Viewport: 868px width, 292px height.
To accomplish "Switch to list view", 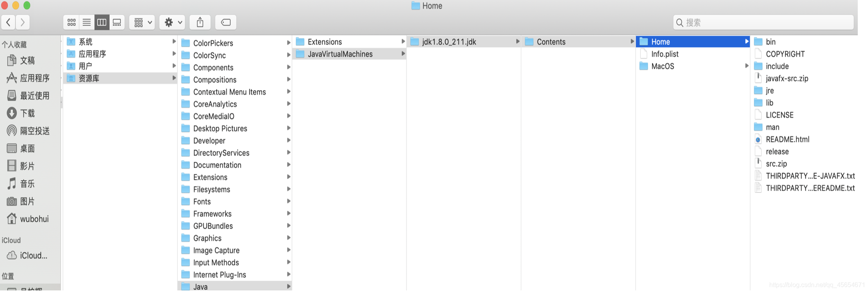I will tap(87, 22).
